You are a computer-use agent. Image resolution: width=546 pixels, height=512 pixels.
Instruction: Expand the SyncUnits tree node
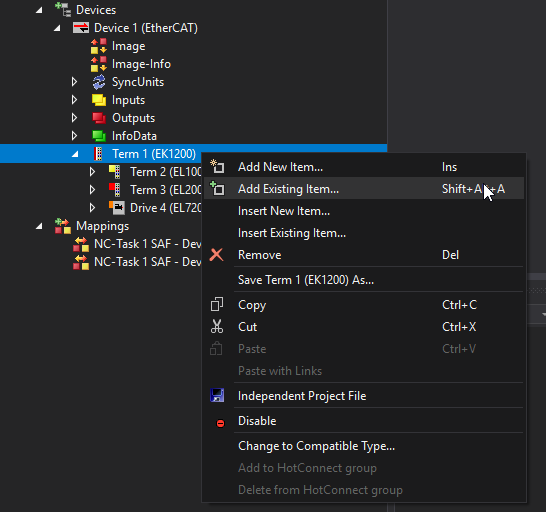click(x=74, y=82)
